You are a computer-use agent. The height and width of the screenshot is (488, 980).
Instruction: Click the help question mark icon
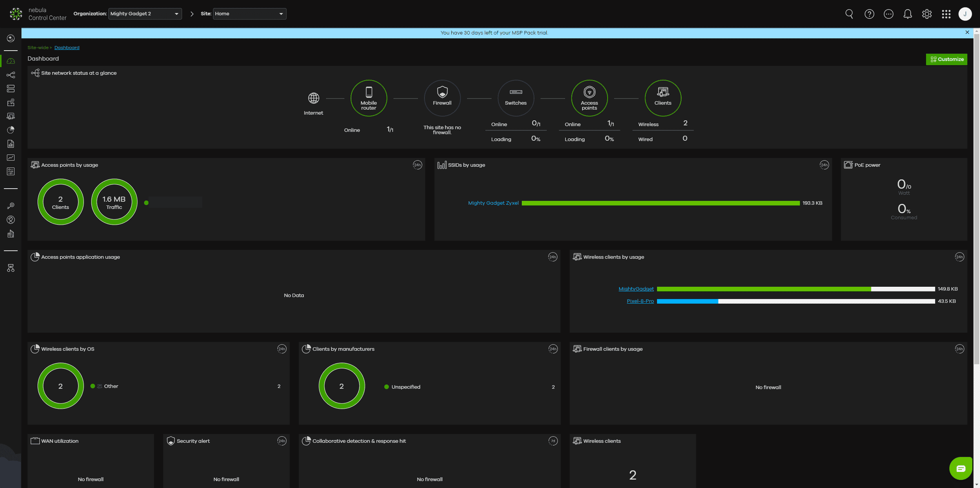pyautogui.click(x=869, y=14)
